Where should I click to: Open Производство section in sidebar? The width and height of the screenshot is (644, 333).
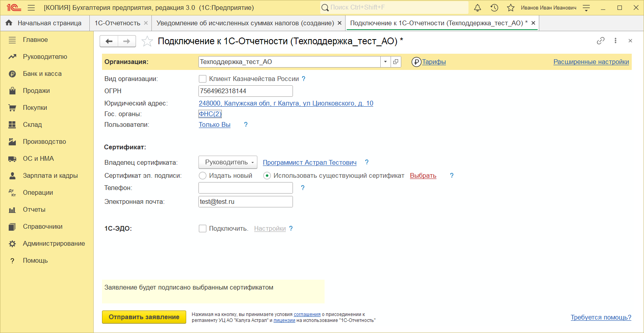tap(47, 141)
